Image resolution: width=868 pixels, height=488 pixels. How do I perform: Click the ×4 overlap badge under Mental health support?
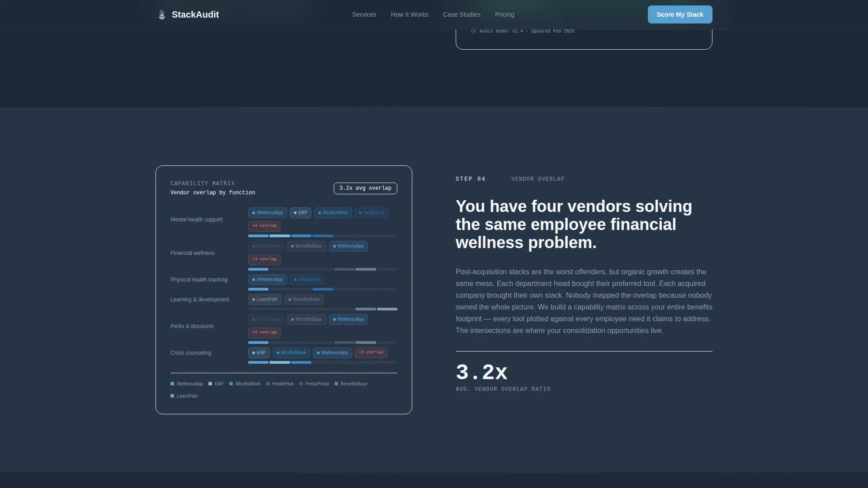click(264, 225)
